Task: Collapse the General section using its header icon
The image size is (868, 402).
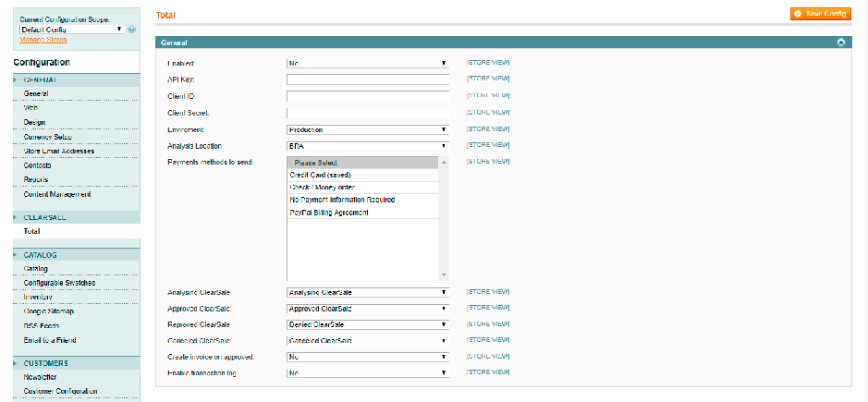Action: click(x=841, y=43)
